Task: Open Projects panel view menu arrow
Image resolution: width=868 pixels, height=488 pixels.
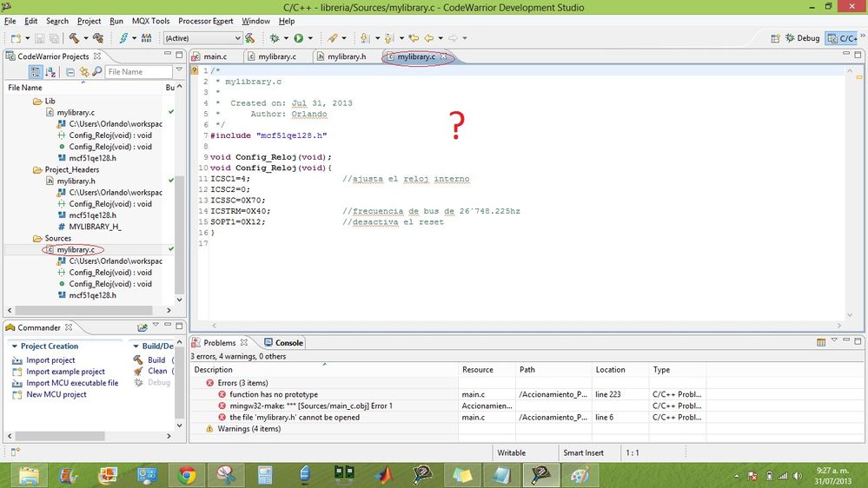Action: [179, 69]
